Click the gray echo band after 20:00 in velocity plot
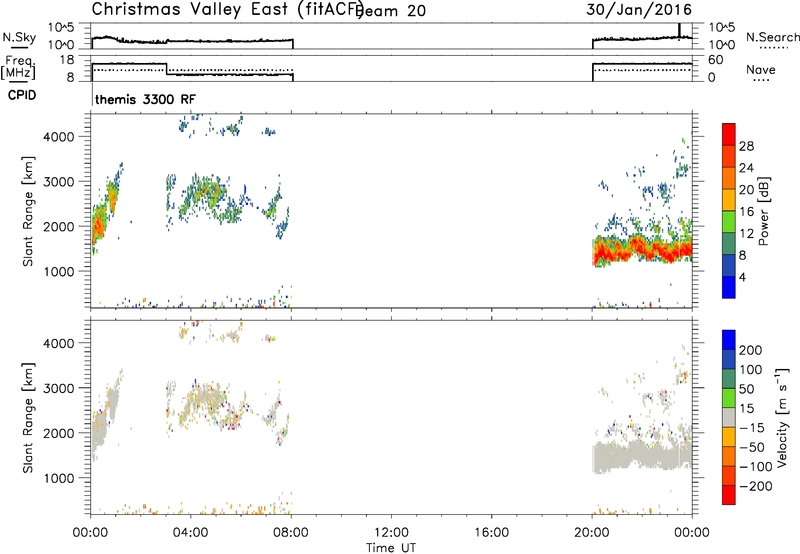The image size is (800, 554). (642, 457)
